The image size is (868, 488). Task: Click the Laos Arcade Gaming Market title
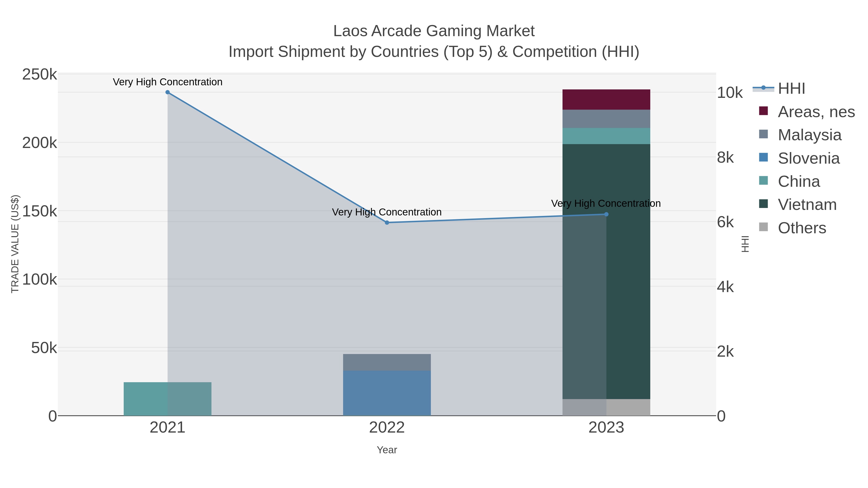[x=434, y=31]
